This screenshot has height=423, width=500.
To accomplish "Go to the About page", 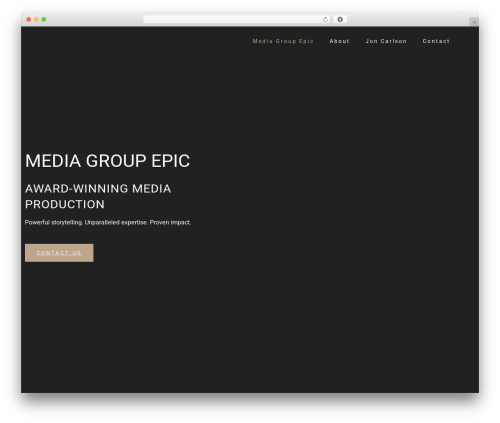I will (x=339, y=41).
